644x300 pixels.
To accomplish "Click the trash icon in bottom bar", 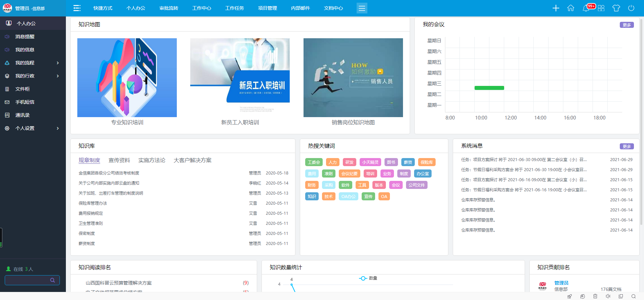I will 595,296.
